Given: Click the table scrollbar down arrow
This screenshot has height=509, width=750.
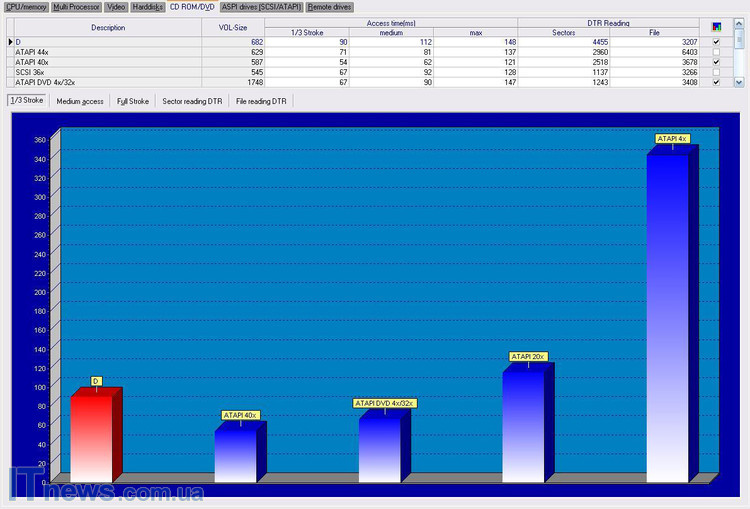Looking at the screenshot, I should pos(740,83).
